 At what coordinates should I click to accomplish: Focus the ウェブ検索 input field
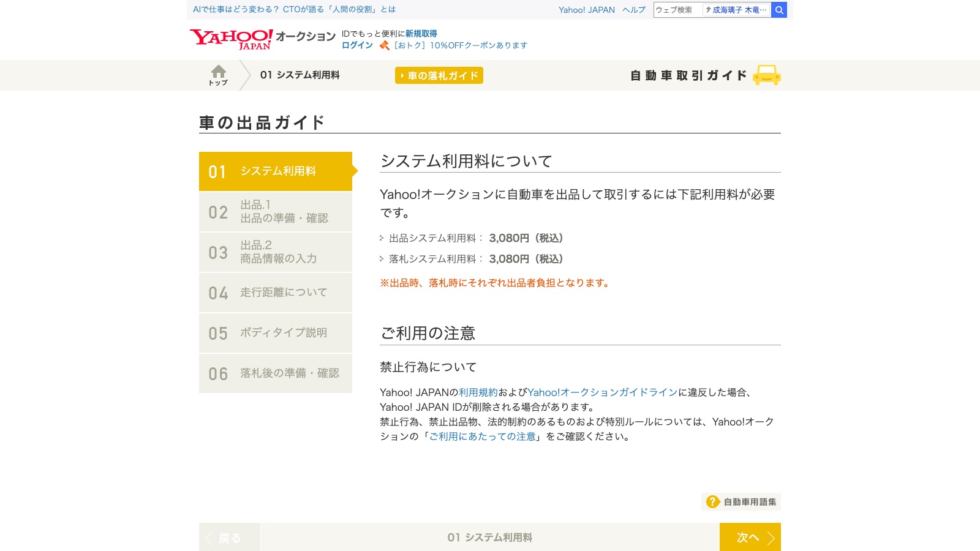[x=678, y=10]
